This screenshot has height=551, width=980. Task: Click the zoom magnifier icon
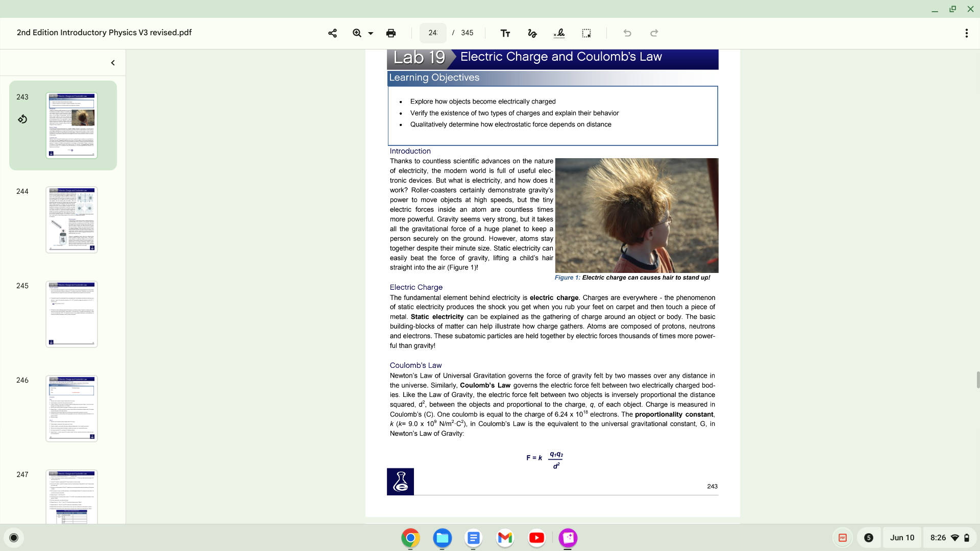pos(357,33)
